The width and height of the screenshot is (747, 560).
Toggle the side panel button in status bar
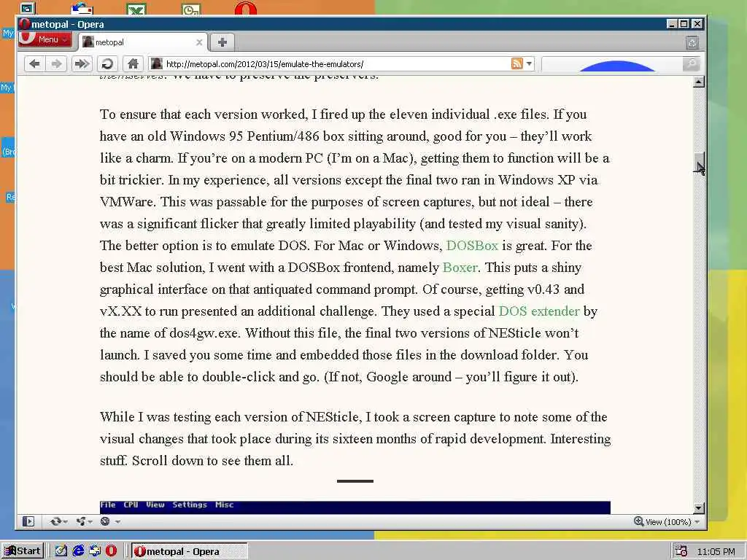pos(28,521)
